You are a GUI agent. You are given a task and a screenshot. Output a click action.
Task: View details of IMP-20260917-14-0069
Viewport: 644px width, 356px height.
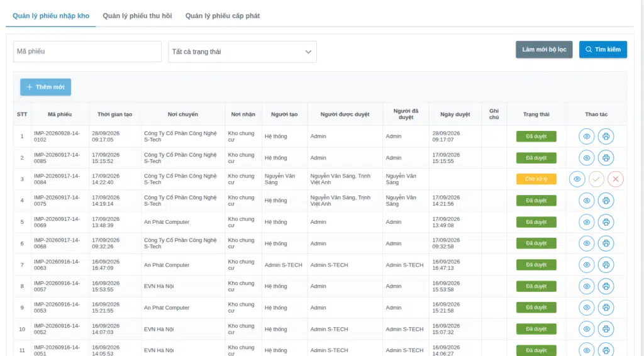click(x=587, y=222)
